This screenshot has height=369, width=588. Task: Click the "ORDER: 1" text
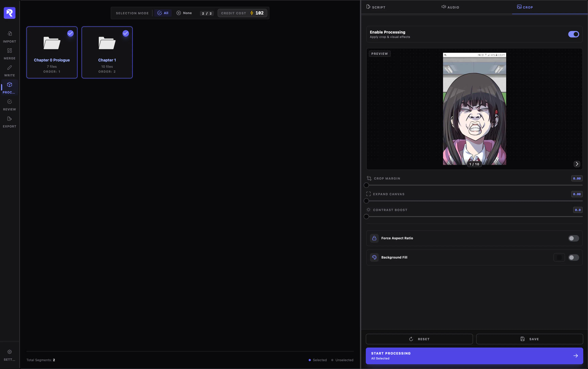52,71
